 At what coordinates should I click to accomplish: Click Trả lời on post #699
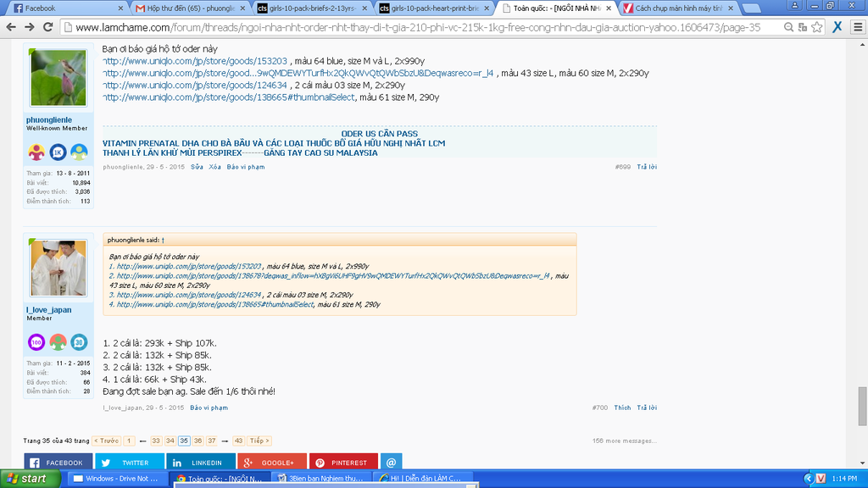pos(647,167)
